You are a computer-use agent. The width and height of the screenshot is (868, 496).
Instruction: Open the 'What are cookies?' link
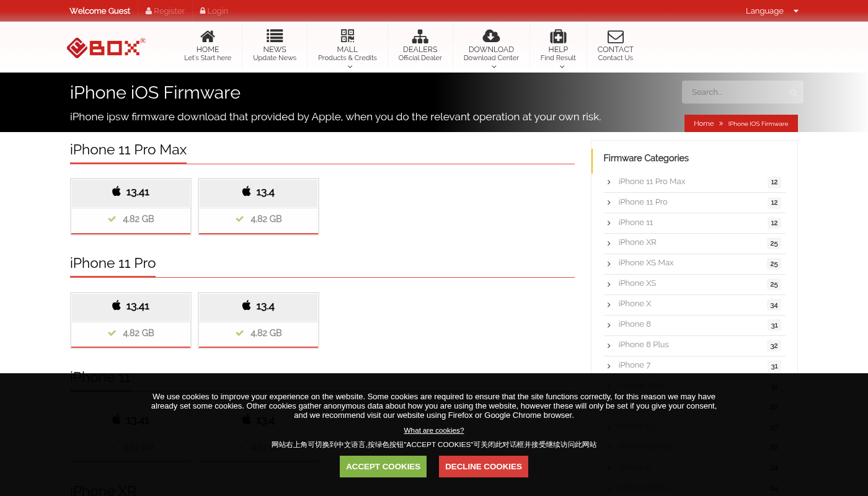coord(433,430)
